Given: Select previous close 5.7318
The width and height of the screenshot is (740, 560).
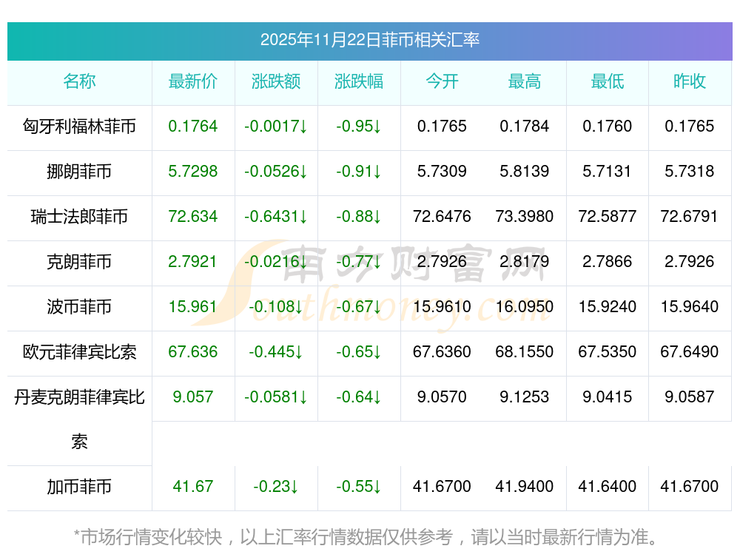Looking at the screenshot, I should [690, 171].
